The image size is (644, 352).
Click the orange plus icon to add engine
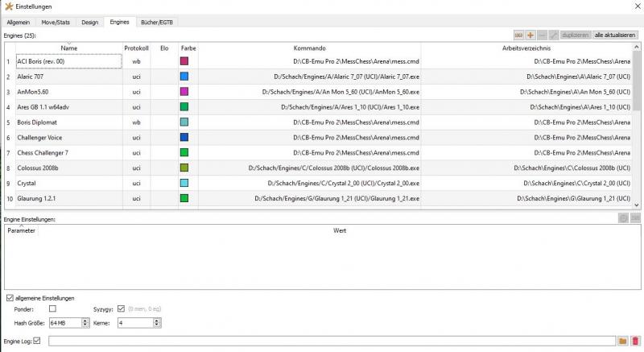coord(530,35)
